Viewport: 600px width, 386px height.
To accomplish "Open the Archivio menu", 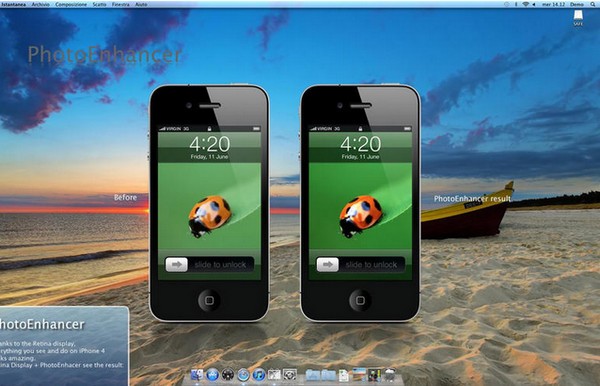I will coord(41,4).
